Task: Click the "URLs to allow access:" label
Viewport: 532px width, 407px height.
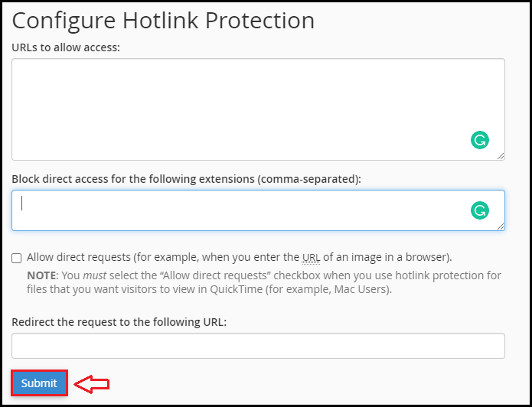Action: (x=66, y=47)
